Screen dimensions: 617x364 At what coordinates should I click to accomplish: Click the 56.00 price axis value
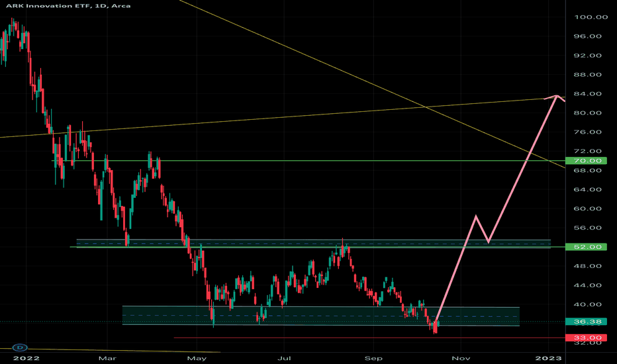[x=588, y=228]
